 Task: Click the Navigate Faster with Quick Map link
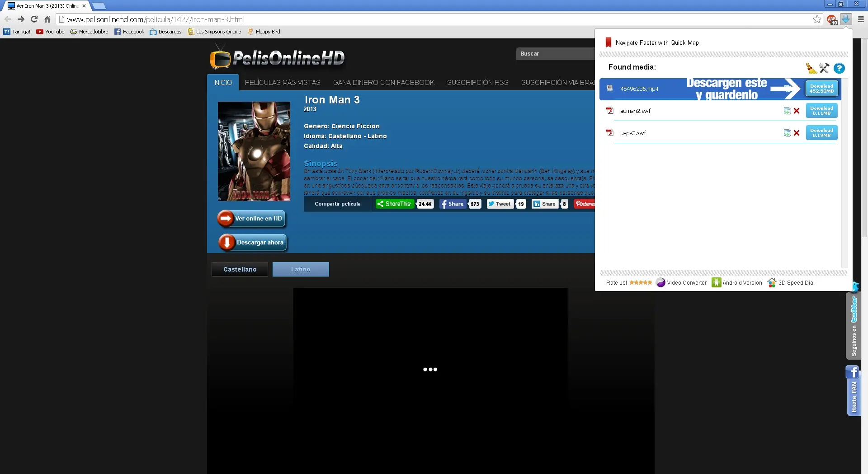(657, 42)
